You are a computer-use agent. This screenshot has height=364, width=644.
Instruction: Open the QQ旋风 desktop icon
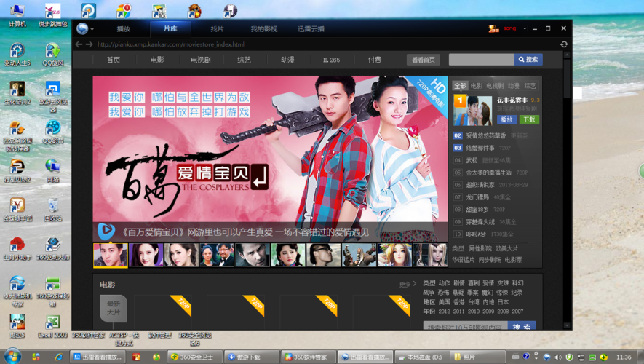pyautogui.click(x=52, y=54)
